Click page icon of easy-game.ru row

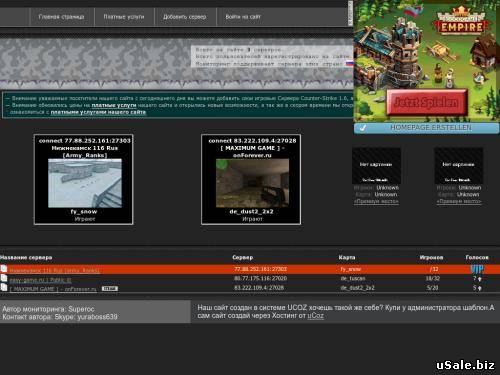click(x=4, y=278)
